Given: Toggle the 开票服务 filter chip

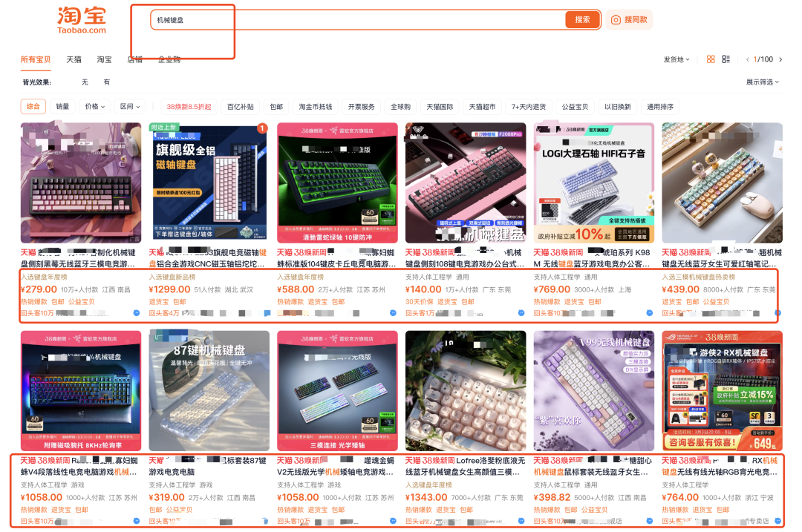Looking at the screenshot, I should click(361, 106).
